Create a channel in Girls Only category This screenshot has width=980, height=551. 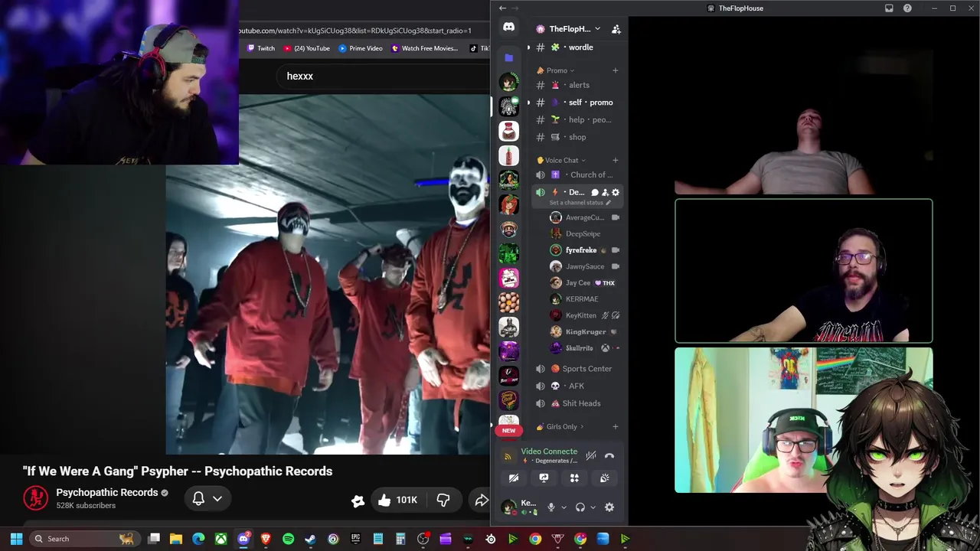(x=615, y=426)
